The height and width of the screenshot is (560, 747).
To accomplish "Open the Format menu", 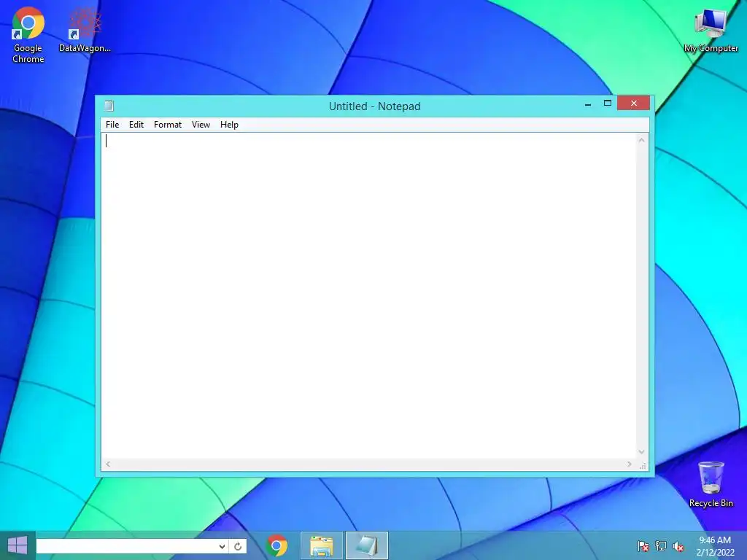I will [x=168, y=125].
